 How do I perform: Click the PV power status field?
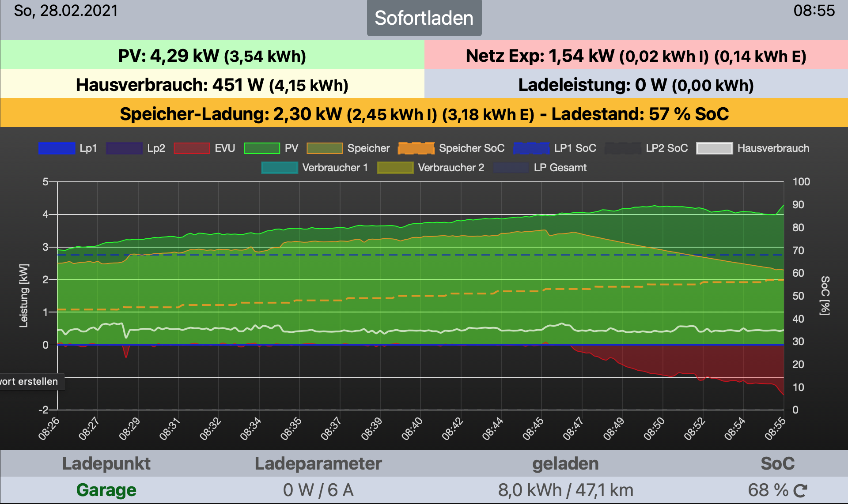point(212,56)
